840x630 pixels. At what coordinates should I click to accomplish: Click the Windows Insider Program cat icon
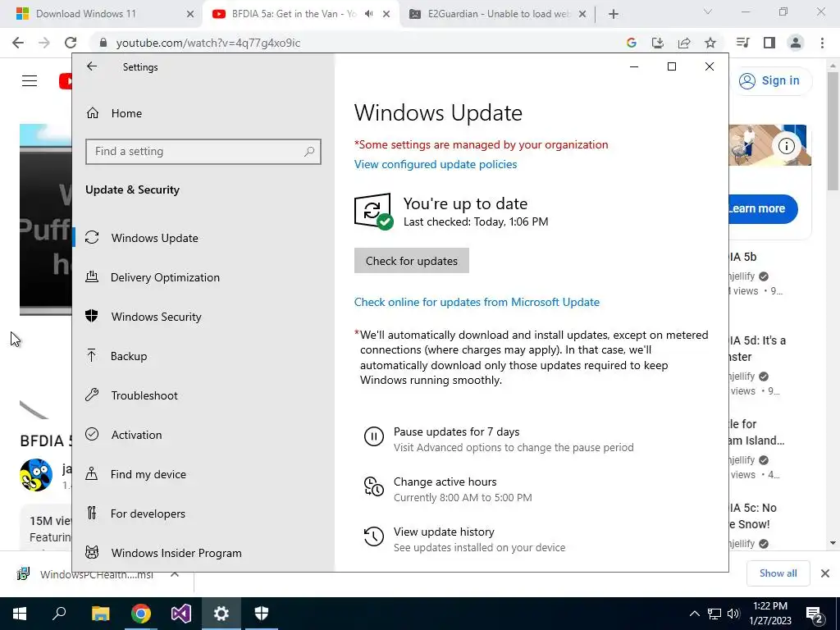point(92,552)
